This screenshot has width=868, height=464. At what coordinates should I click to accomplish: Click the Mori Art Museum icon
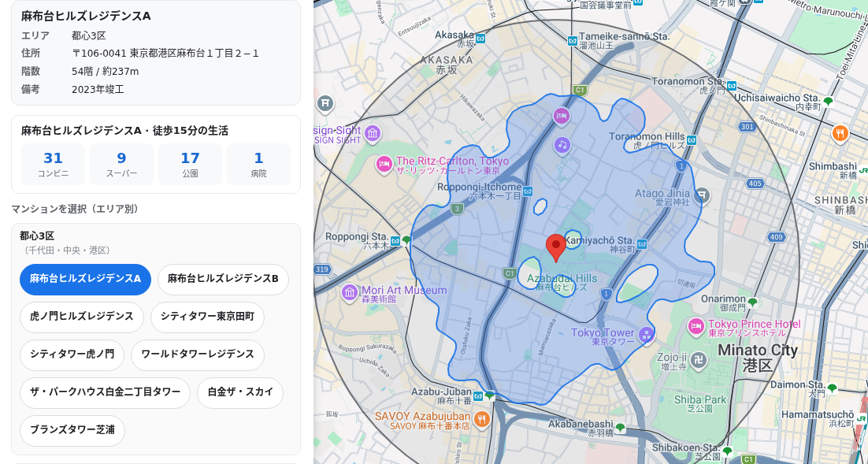click(349, 292)
